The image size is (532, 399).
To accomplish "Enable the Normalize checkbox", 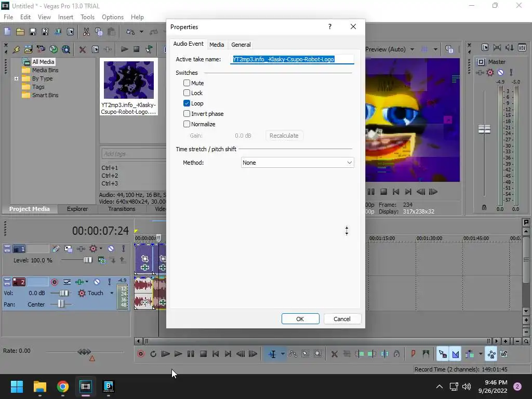I will (187, 124).
